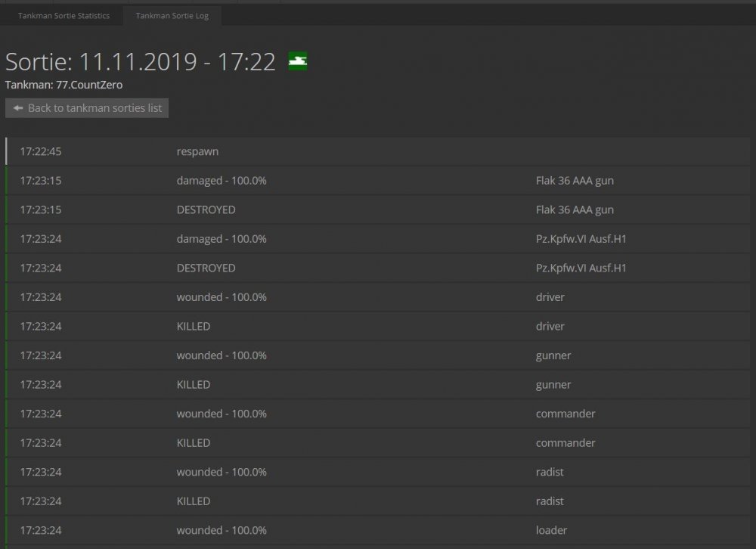The image size is (756, 549).
Task: Click the driver wounded - 100.0% entry
Action: pos(221,297)
